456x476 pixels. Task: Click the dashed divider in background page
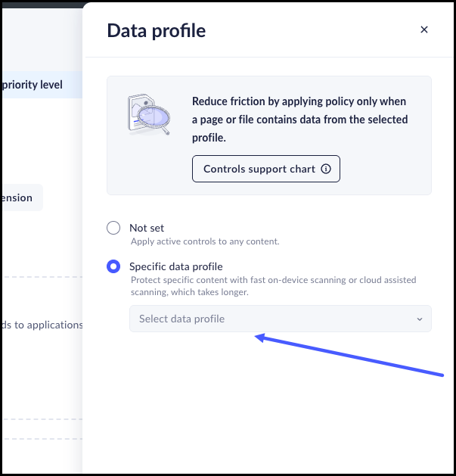point(42,278)
